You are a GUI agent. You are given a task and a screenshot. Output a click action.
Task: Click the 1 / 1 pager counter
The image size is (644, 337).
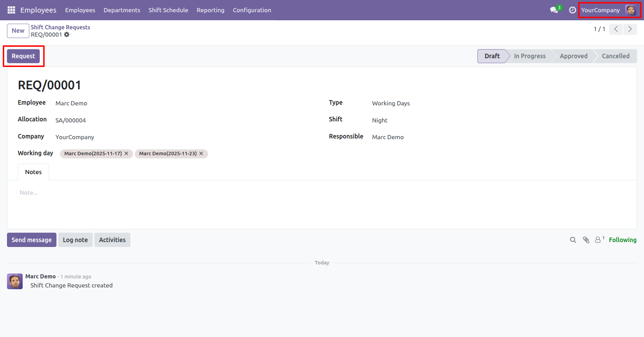[599, 29]
